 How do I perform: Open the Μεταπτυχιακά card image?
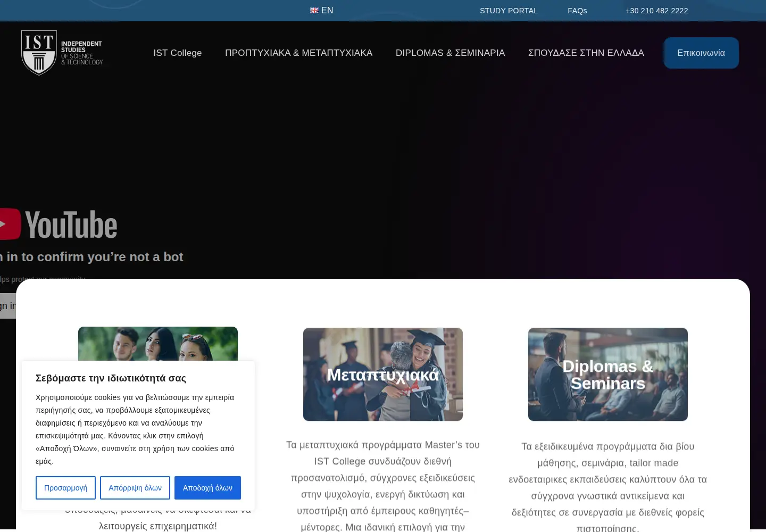tap(383, 375)
